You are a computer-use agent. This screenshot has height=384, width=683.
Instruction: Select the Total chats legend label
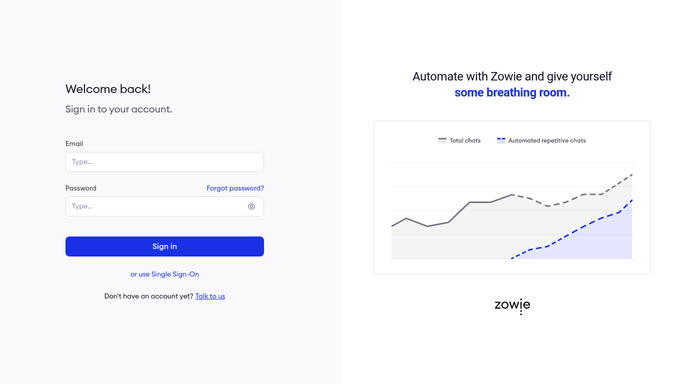(465, 140)
